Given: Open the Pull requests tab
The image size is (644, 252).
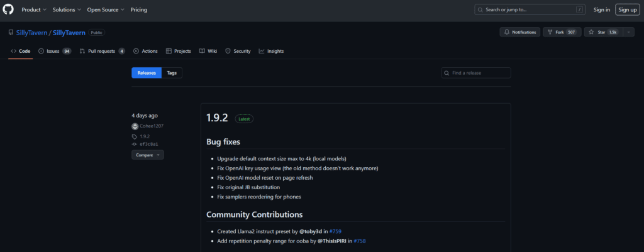Looking at the screenshot, I should [x=103, y=51].
